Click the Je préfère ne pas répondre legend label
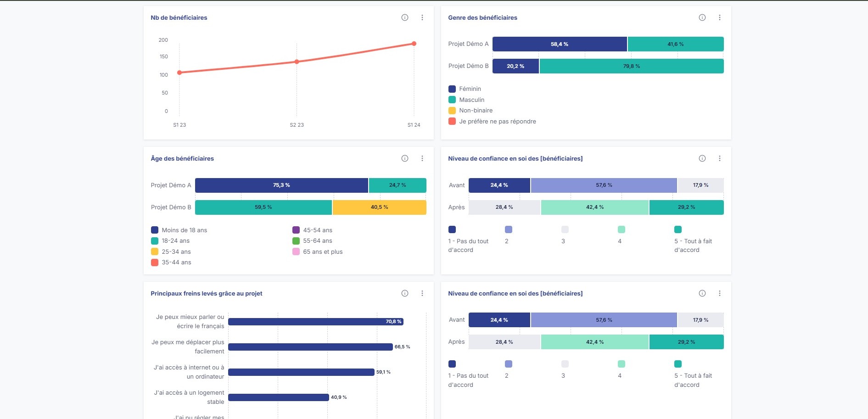 [x=497, y=122]
